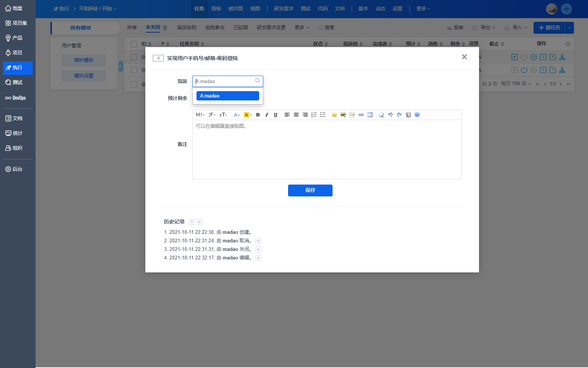Expand all history record details

coord(199,222)
